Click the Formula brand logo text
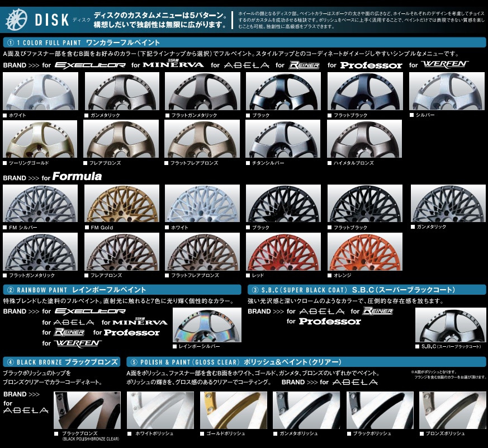Screen dimensions: 488x448 click(x=77, y=176)
